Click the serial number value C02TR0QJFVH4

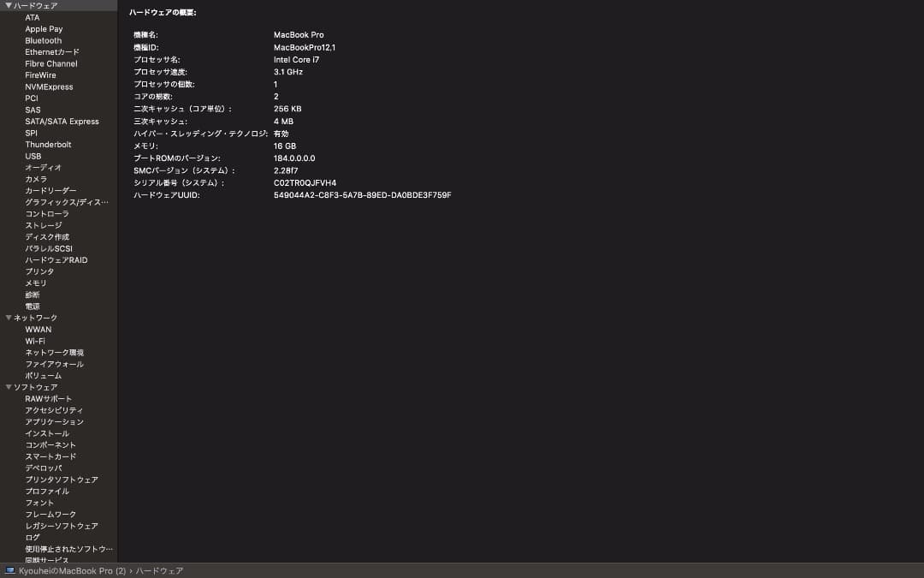305,182
